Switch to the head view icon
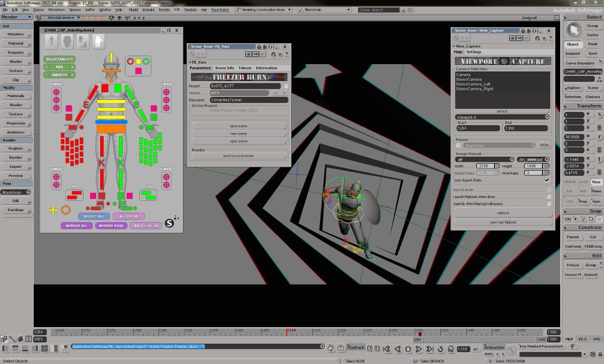 click(67, 42)
